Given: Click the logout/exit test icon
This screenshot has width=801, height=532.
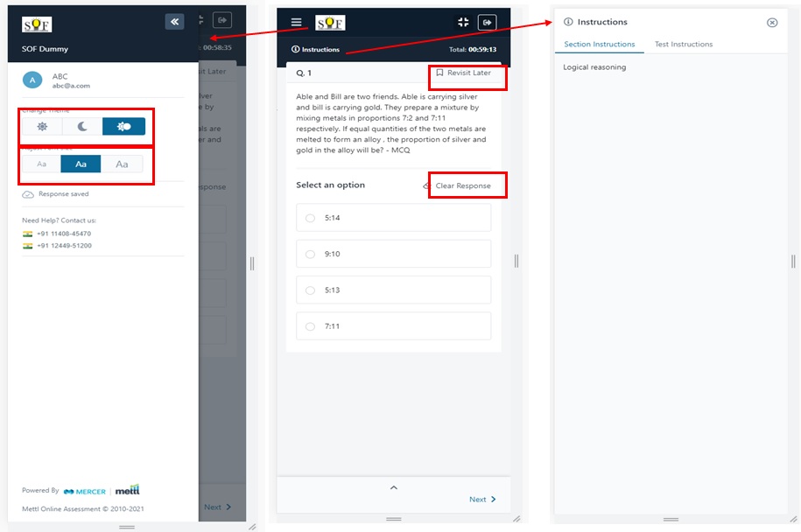Looking at the screenshot, I should click(x=487, y=23).
